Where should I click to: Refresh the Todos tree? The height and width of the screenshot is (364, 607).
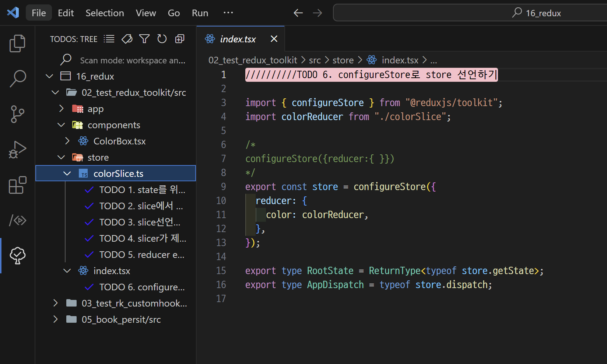162,39
